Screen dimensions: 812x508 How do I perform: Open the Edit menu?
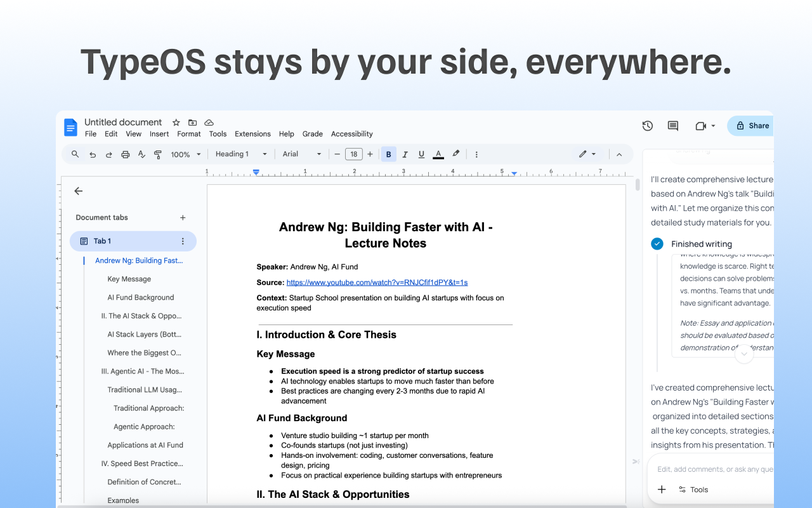click(x=111, y=134)
